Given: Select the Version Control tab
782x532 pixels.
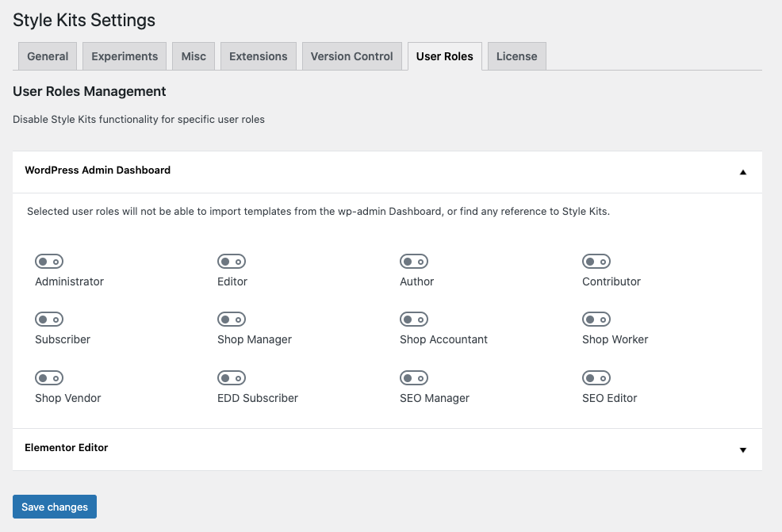Looking at the screenshot, I should [351, 56].
